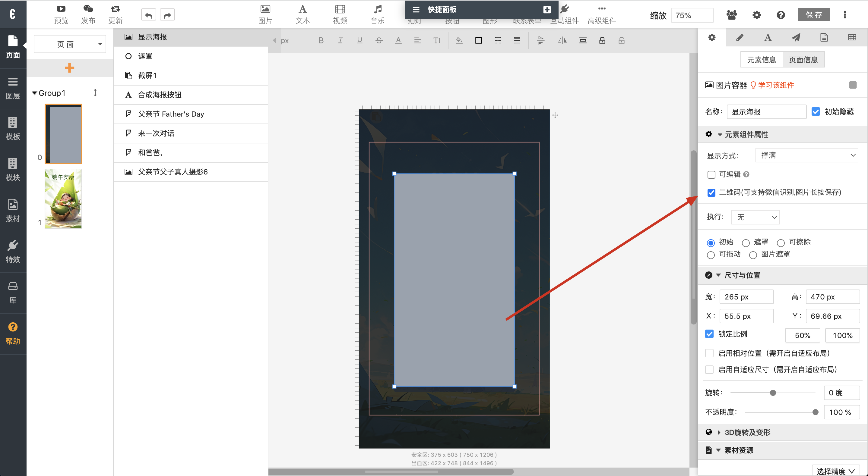Click the lock element icon in format toolbar
This screenshot has height=476, width=868.
(x=602, y=40)
